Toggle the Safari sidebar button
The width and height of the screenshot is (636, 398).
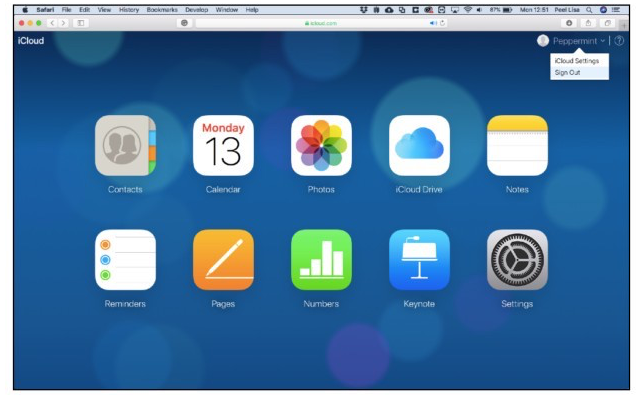click(81, 23)
